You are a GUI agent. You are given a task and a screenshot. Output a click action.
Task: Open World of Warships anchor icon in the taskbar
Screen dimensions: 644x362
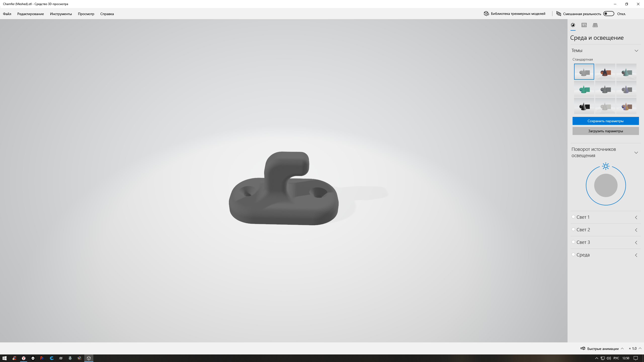pos(70,358)
